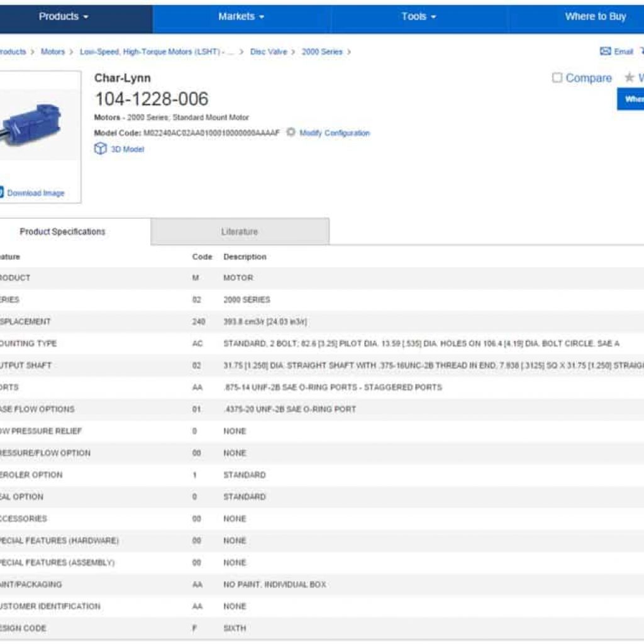The height and width of the screenshot is (644, 644).
Task: Click the 3D Model link
Action: [x=129, y=149]
